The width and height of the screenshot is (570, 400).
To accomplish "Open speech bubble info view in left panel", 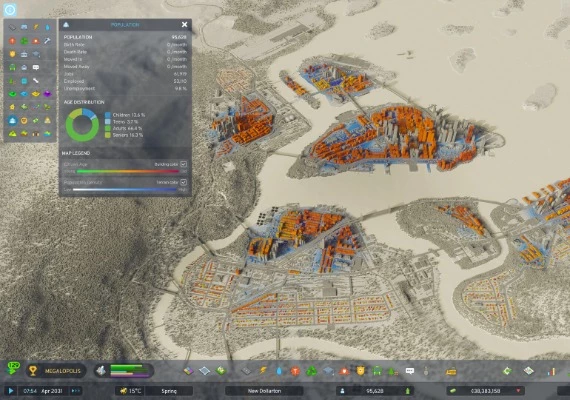I will click(36, 67).
